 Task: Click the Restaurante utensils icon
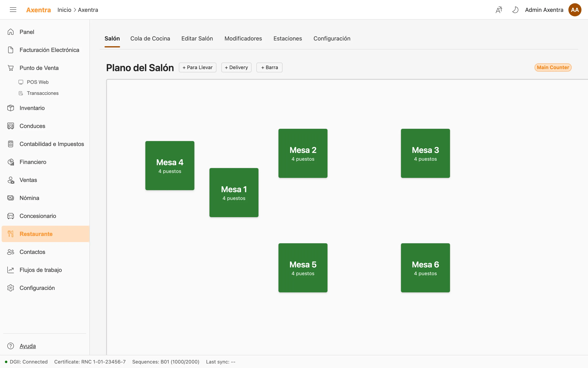coord(10,234)
